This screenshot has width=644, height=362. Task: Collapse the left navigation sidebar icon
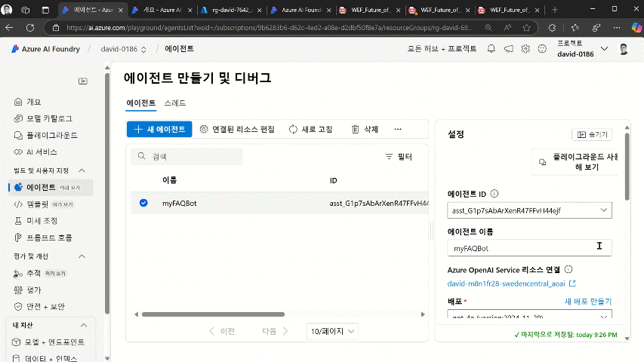click(83, 81)
